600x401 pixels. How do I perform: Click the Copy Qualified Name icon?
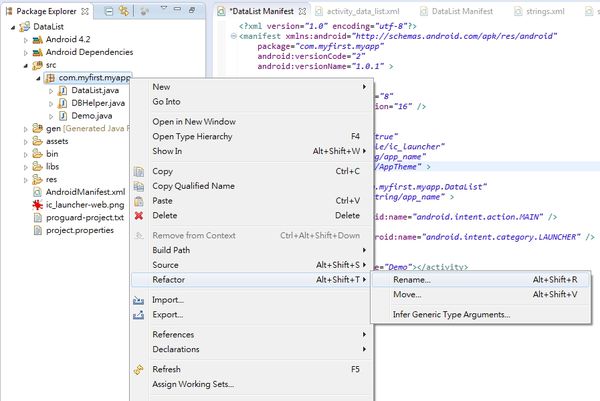(x=139, y=186)
